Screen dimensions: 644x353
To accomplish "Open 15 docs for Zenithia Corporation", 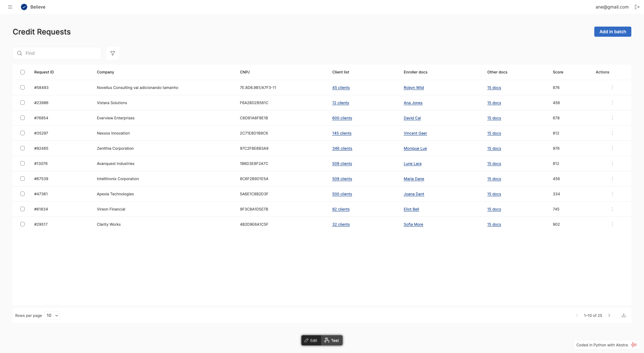I will click(x=494, y=148).
